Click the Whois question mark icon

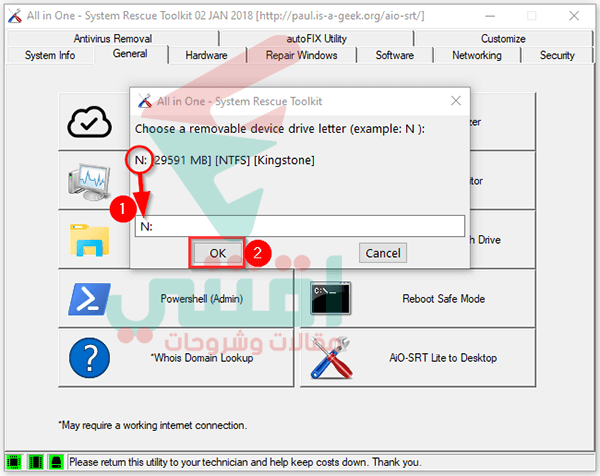point(90,358)
